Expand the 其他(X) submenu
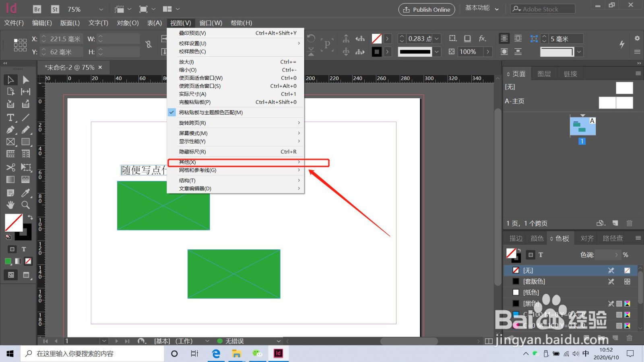 tap(235, 162)
